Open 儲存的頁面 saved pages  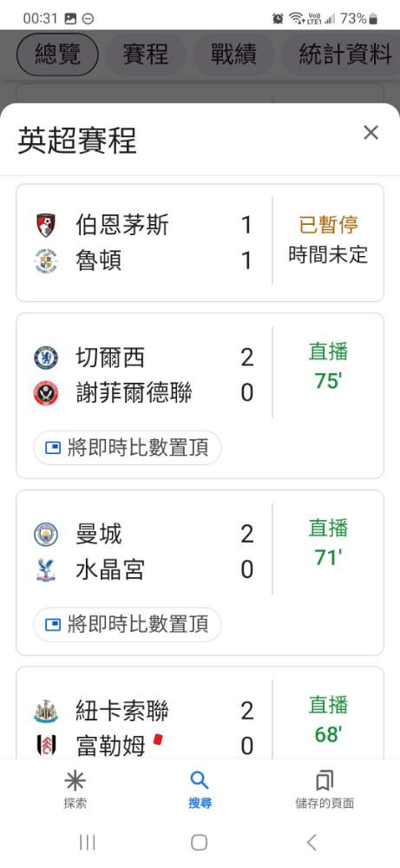pos(325,790)
